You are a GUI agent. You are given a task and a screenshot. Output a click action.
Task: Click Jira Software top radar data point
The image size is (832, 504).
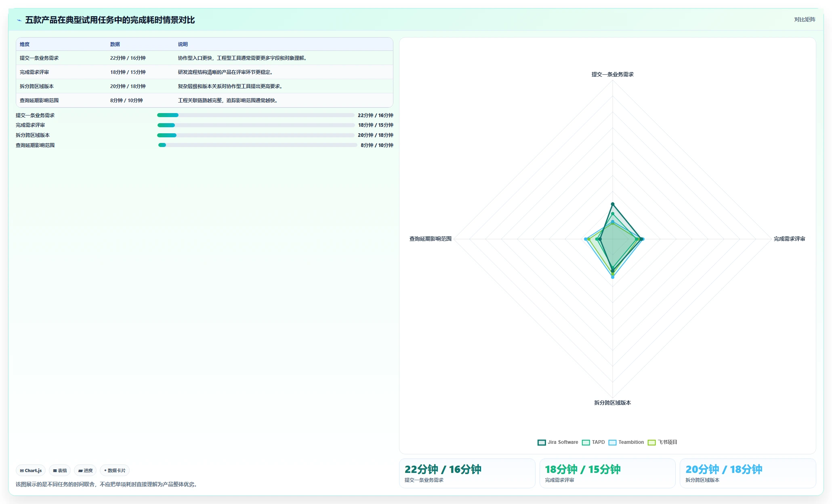click(612, 204)
